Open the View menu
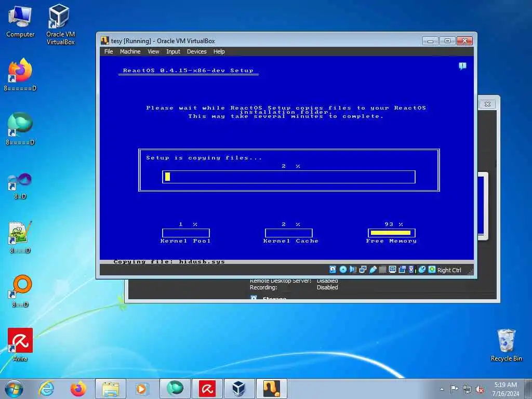532x399 pixels. click(153, 51)
